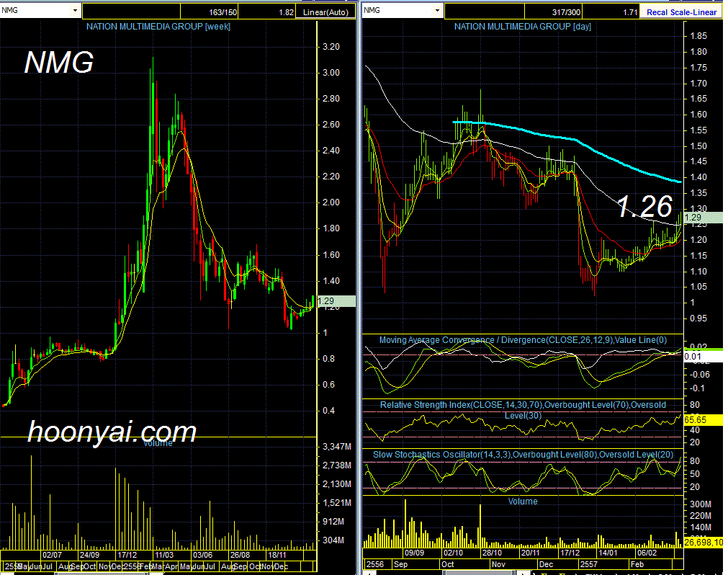Click the 3.20 price label on weekly scale

(x=331, y=46)
